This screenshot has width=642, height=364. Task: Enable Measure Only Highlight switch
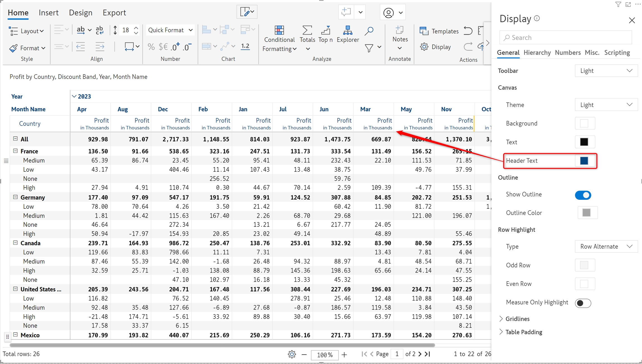click(583, 303)
